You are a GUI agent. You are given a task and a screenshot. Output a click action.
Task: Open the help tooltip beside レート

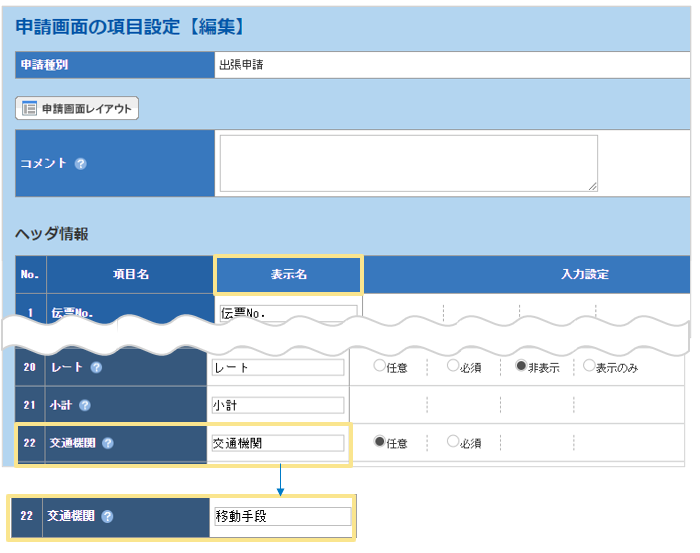coord(96,367)
